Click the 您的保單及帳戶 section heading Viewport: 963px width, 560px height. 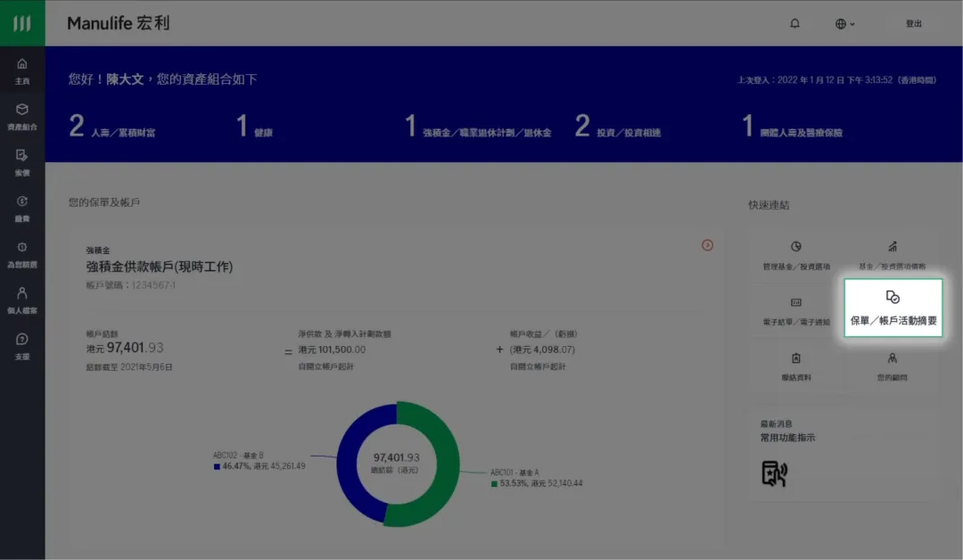tap(104, 202)
